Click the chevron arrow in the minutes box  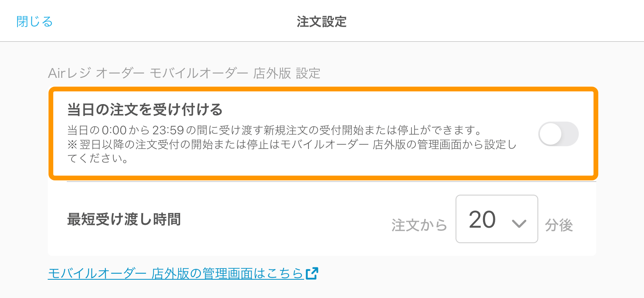(519, 224)
